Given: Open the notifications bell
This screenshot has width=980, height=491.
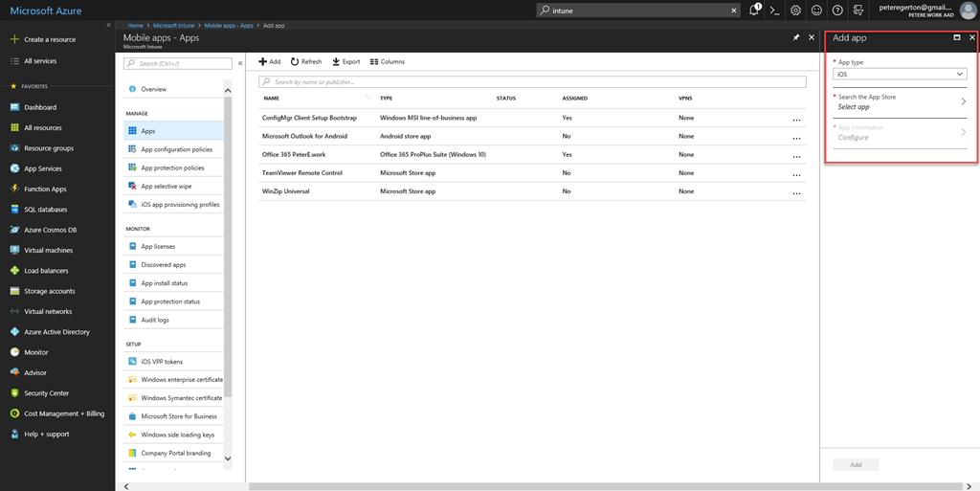Looking at the screenshot, I should click(754, 11).
